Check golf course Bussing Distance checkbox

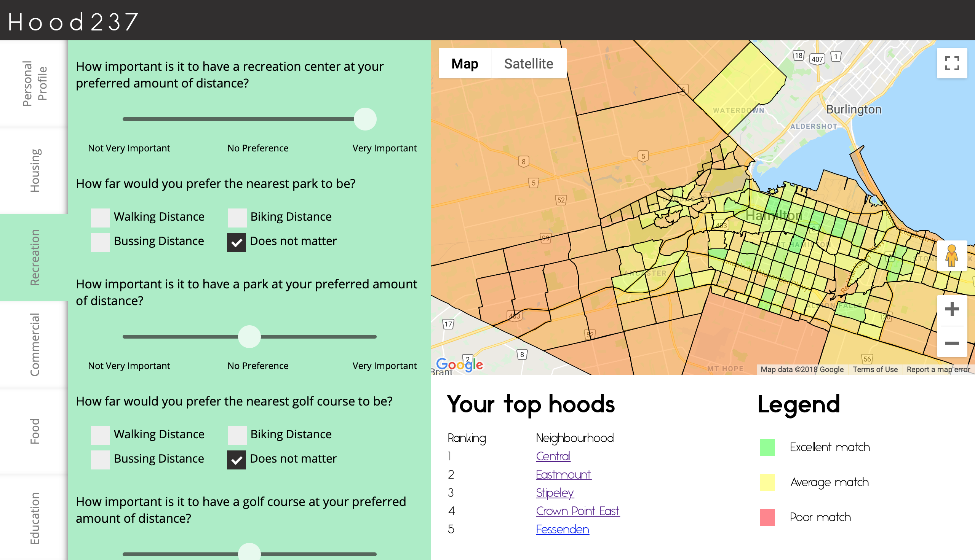point(100,459)
